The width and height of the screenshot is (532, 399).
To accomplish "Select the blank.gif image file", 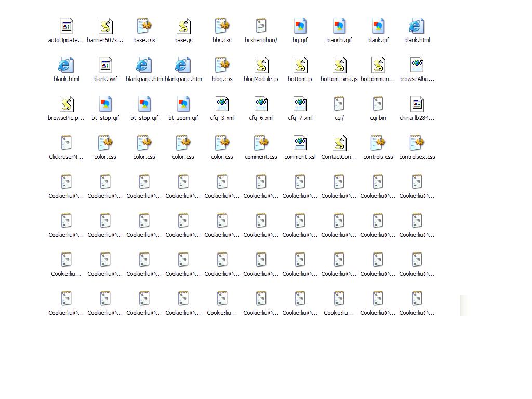I will click(x=378, y=26).
